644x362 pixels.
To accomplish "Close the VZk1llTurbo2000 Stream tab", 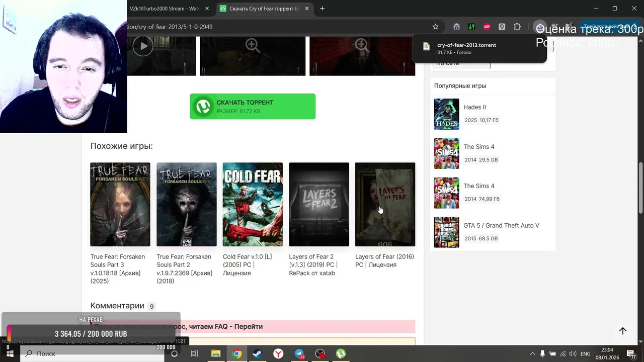I will point(207,9).
